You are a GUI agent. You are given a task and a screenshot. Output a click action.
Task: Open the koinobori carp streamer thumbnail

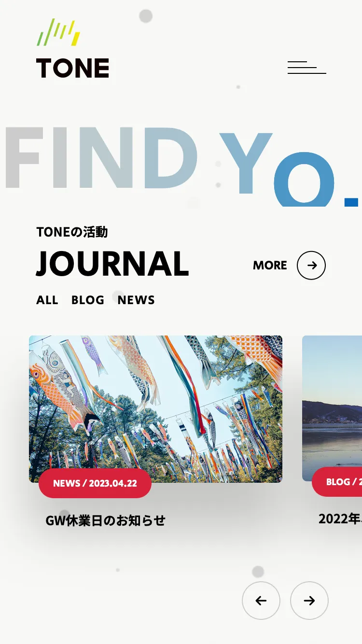(x=155, y=409)
